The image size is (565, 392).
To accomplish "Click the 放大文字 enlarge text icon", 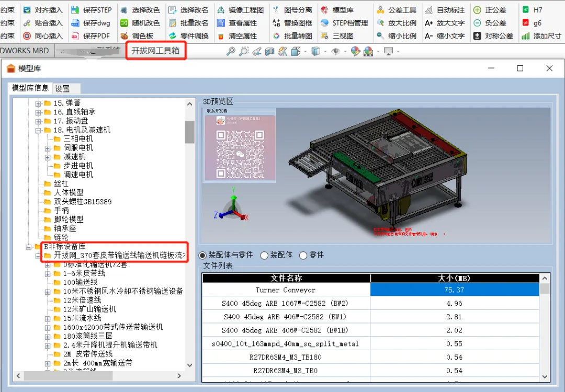I will click(x=429, y=23).
